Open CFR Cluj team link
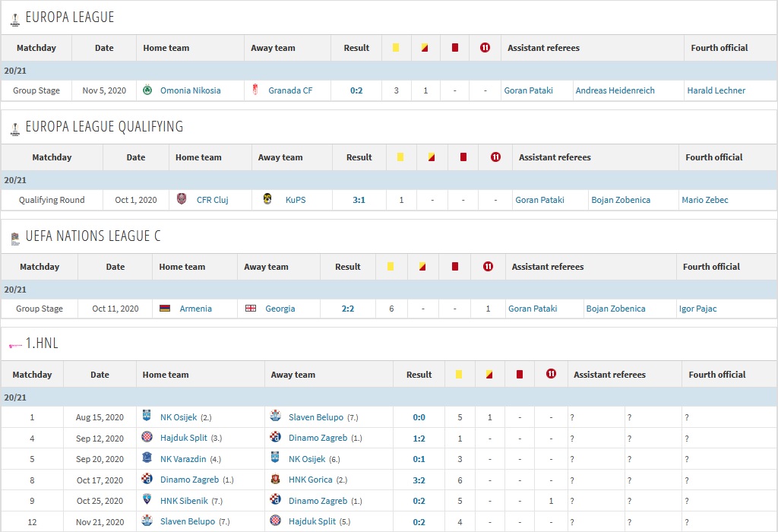This screenshot has width=778, height=532. coord(213,200)
